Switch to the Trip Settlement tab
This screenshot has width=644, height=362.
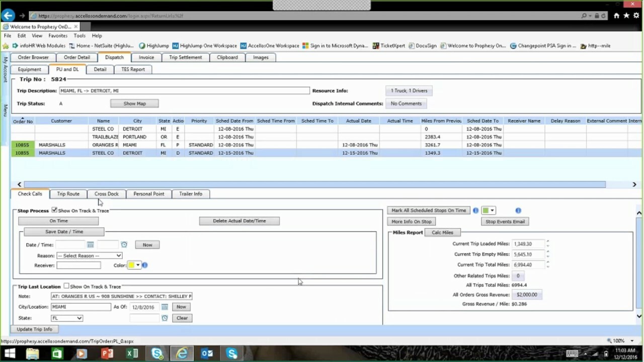[185, 57]
